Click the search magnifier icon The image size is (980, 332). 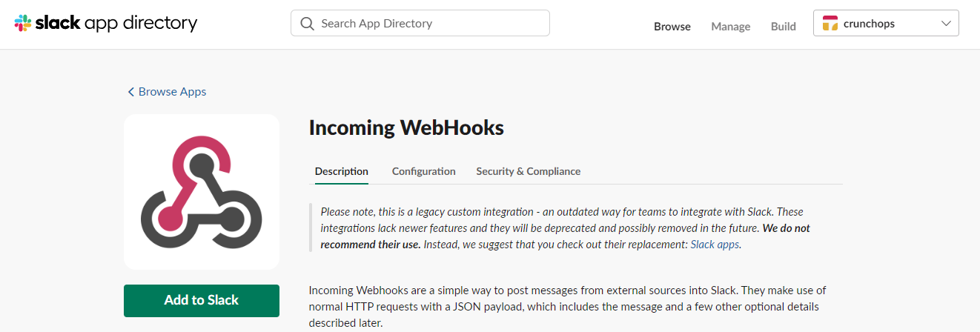[307, 23]
